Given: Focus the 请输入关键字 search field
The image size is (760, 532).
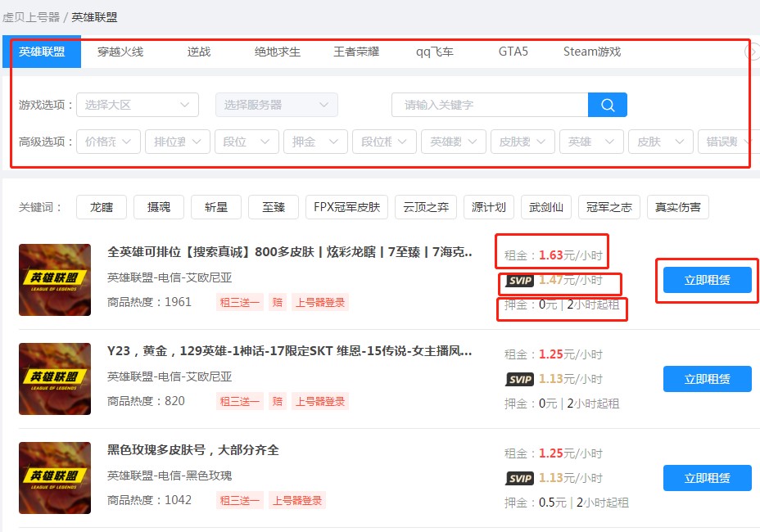Looking at the screenshot, I should click(x=490, y=105).
